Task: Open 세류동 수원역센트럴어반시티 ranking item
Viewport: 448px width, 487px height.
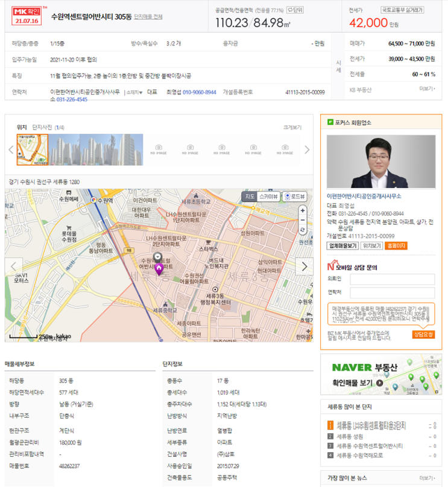Action: coord(370,446)
